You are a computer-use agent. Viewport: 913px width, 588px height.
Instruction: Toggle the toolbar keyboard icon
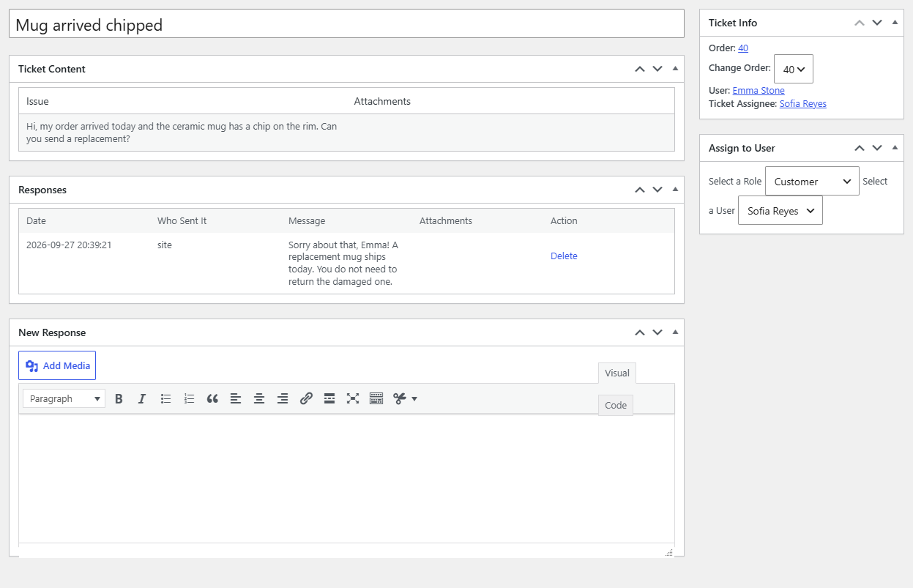tap(376, 398)
